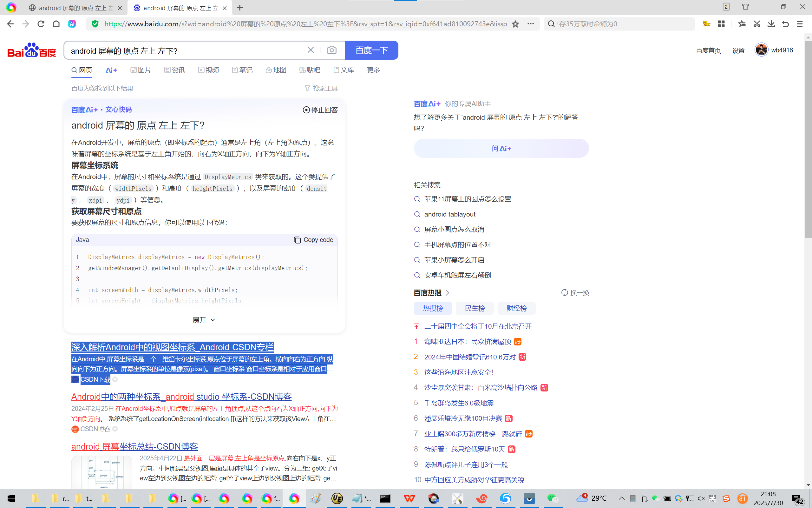Switch to the 文库 search tab
Screen dimensions: 812x508
[x=344, y=70]
